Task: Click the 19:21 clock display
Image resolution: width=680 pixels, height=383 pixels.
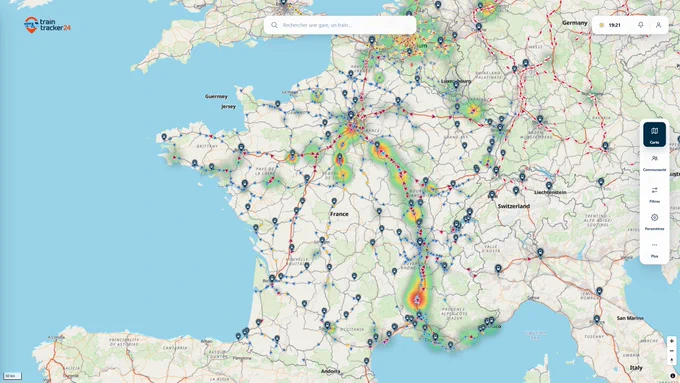Action: pyautogui.click(x=615, y=25)
